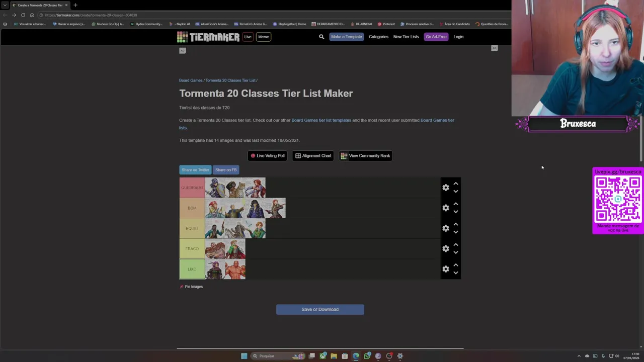
Task: Open PlayTogether Home bookmark
Action: pos(289,24)
